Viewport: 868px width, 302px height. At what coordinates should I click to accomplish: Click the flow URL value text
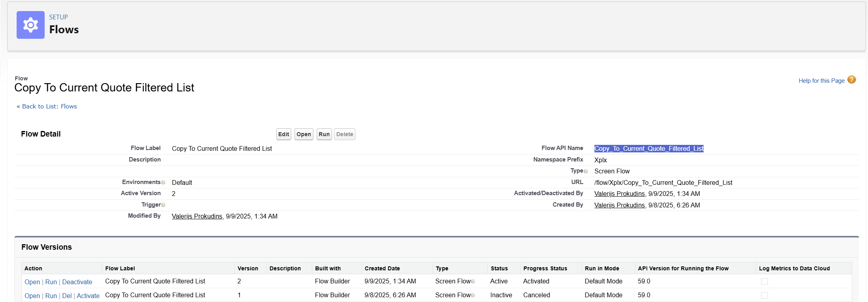coord(663,182)
